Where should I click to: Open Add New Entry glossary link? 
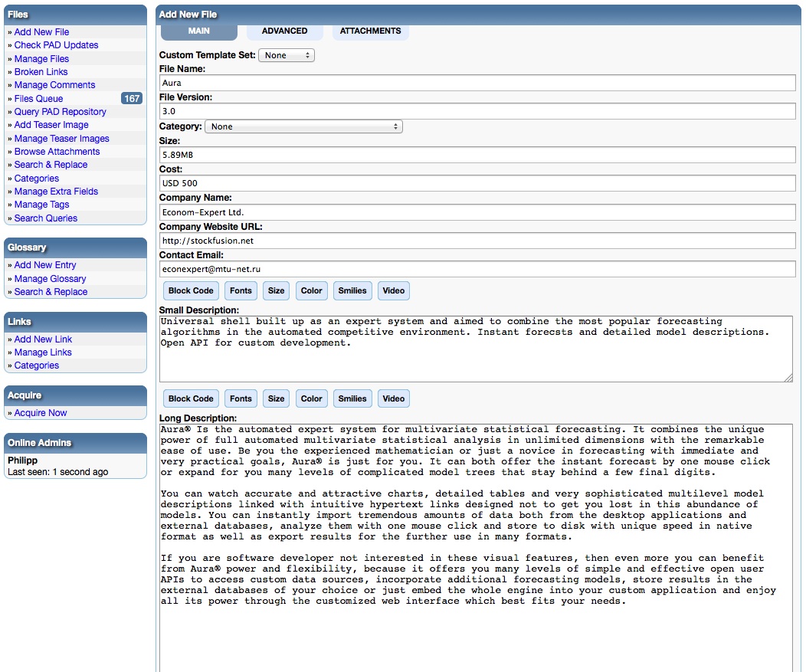point(45,265)
